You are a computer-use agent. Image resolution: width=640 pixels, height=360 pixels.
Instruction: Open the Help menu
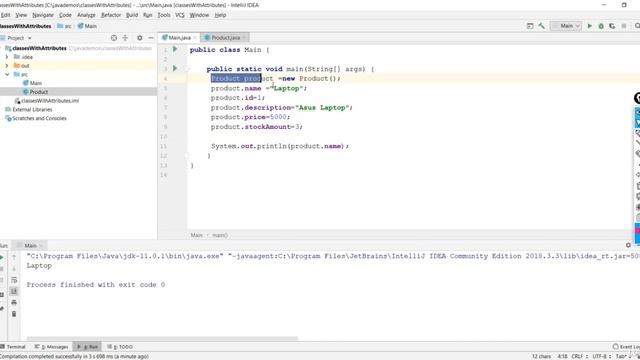click(x=220, y=15)
